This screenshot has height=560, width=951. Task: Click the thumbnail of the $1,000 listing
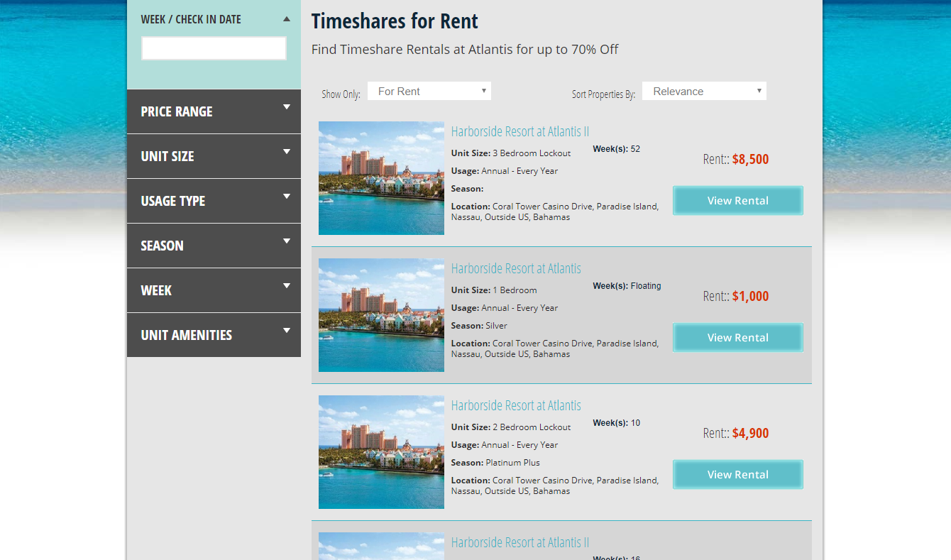381,315
